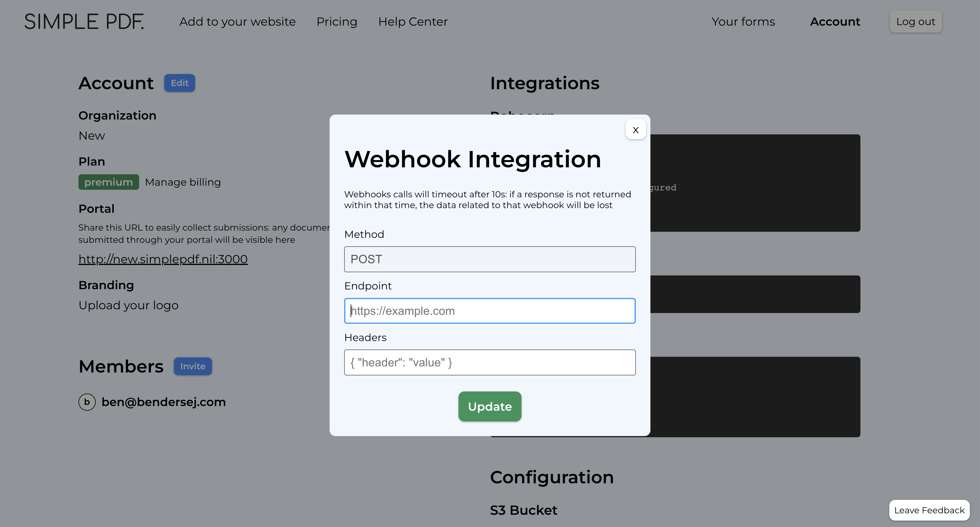The width and height of the screenshot is (980, 527).
Task: Open the Method POST field
Action: (x=490, y=259)
